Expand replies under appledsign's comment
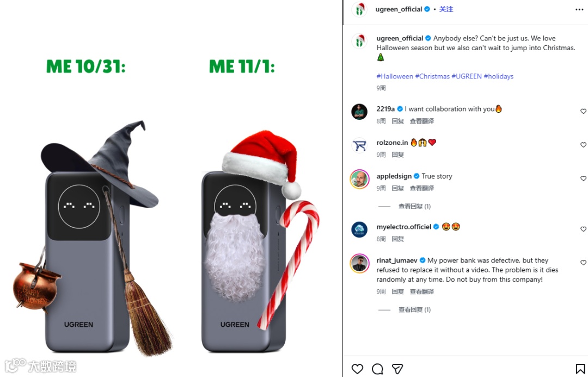The width and height of the screenshot is (588, 377). pos(414,206)
